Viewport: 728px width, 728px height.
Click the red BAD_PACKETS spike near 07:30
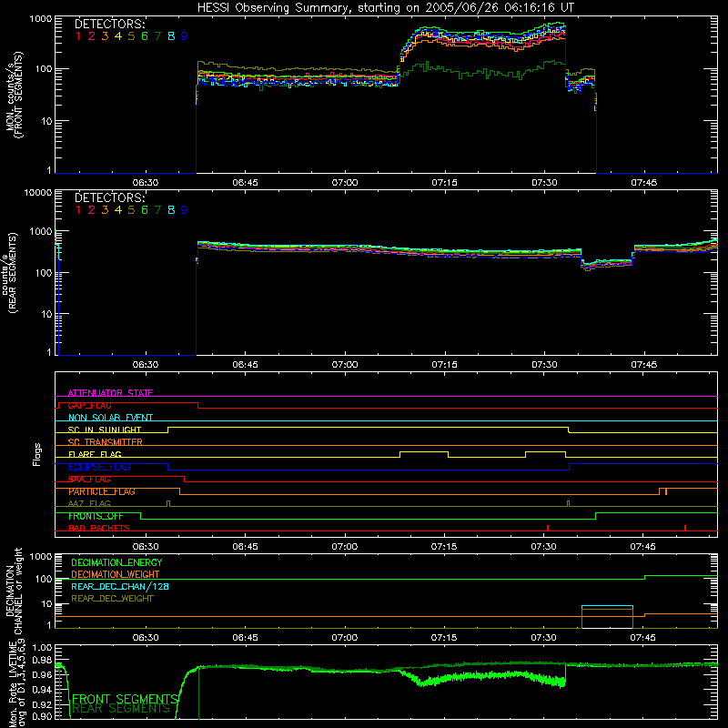[x=548, y=528]
